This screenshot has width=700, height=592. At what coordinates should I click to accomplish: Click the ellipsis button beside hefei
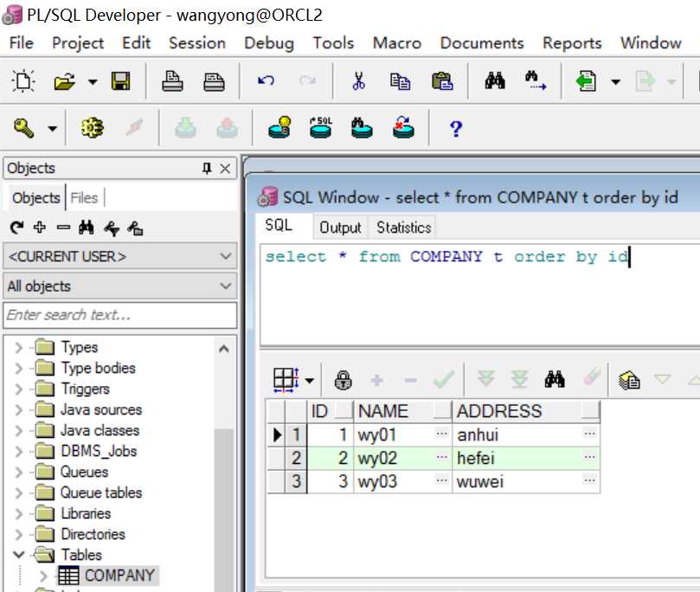(589, 457)
